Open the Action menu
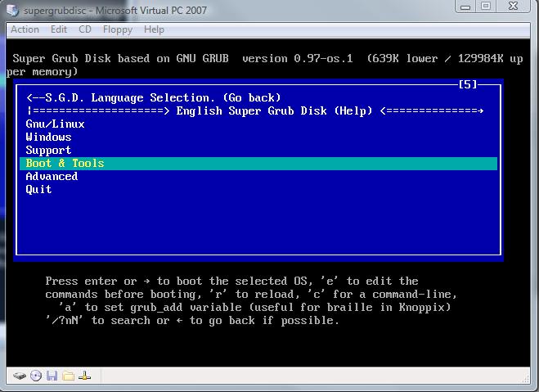The image size is (539, 392). [x=25, y=29]
